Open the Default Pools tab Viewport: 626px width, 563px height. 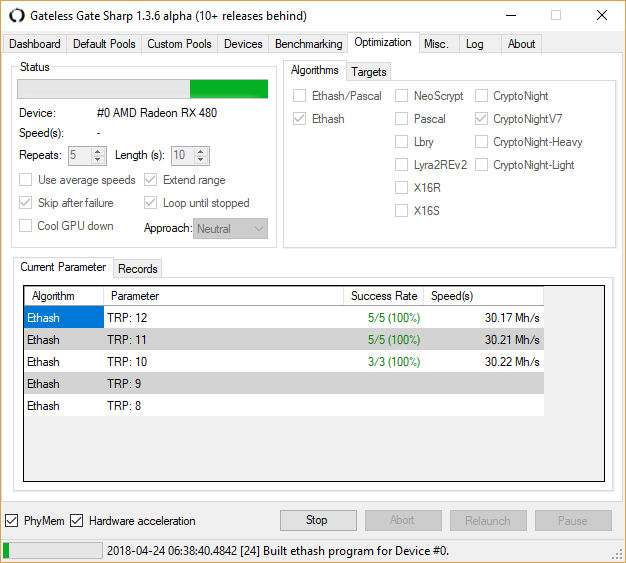tap(104, 44)
